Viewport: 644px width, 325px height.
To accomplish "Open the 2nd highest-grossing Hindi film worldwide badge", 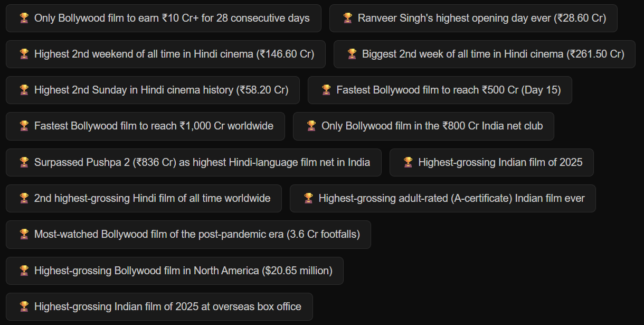I will 144,198.
